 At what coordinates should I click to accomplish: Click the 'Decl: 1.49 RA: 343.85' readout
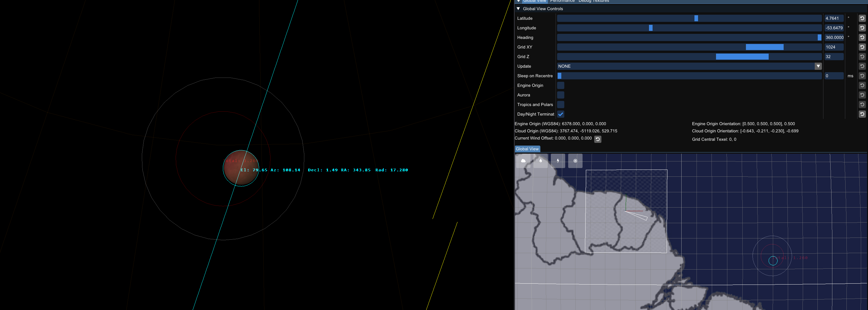click(x=339, y=170)
